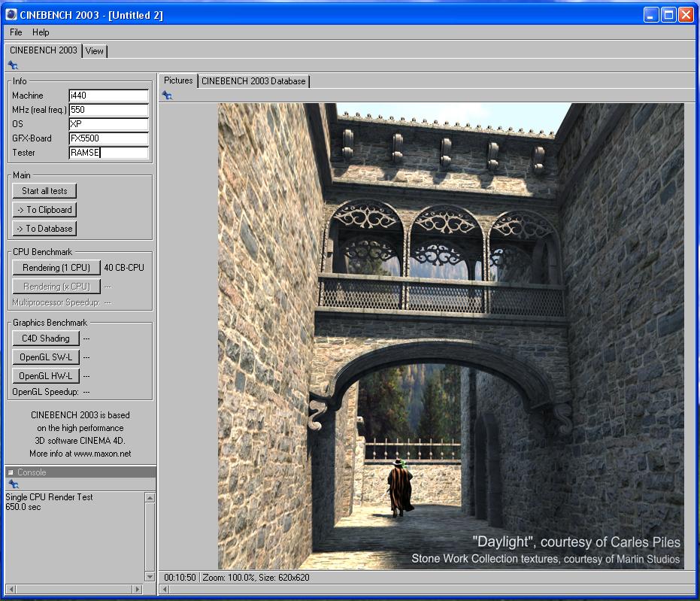
Task: Click Start all tests button
Action: pos(44,191)
